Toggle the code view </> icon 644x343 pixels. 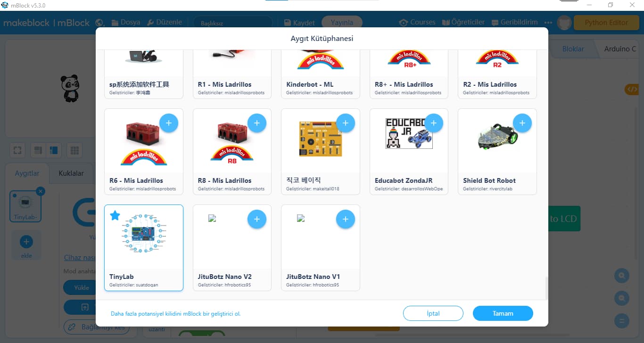click(632, 89)
